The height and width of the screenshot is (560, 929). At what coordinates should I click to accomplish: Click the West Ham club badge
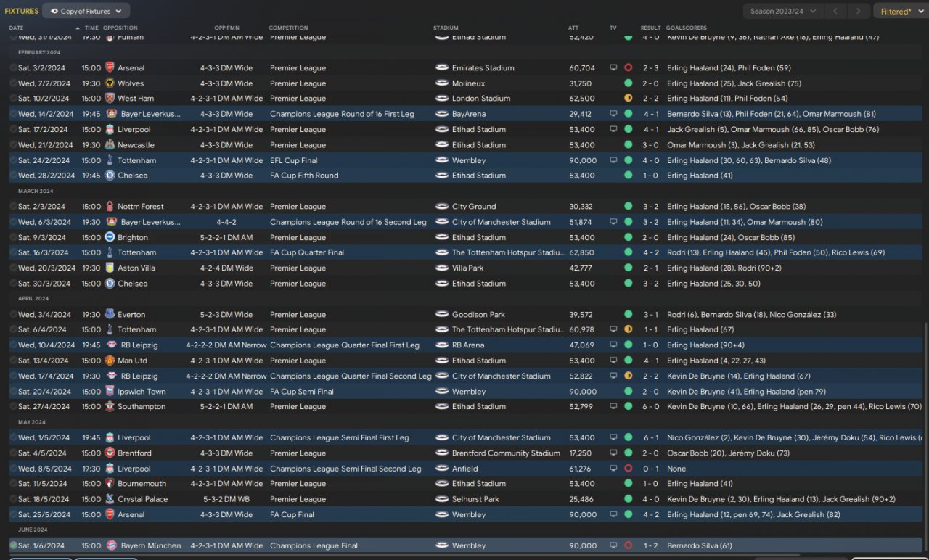110,99
